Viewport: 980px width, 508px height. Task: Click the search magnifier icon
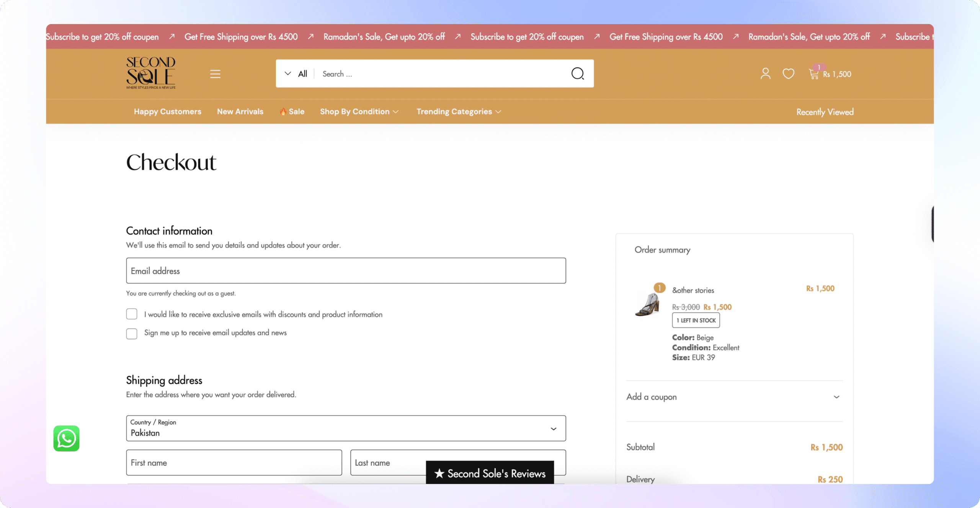(x=577, y=73)
